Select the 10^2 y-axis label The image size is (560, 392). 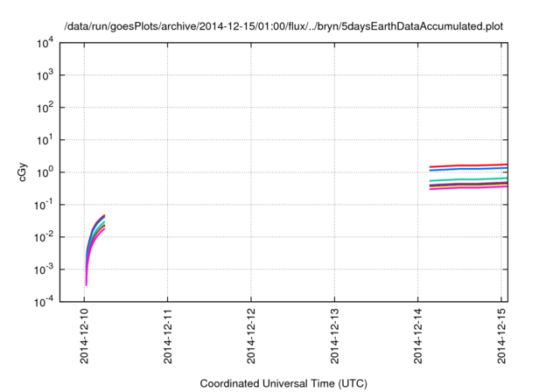point(45,108)
